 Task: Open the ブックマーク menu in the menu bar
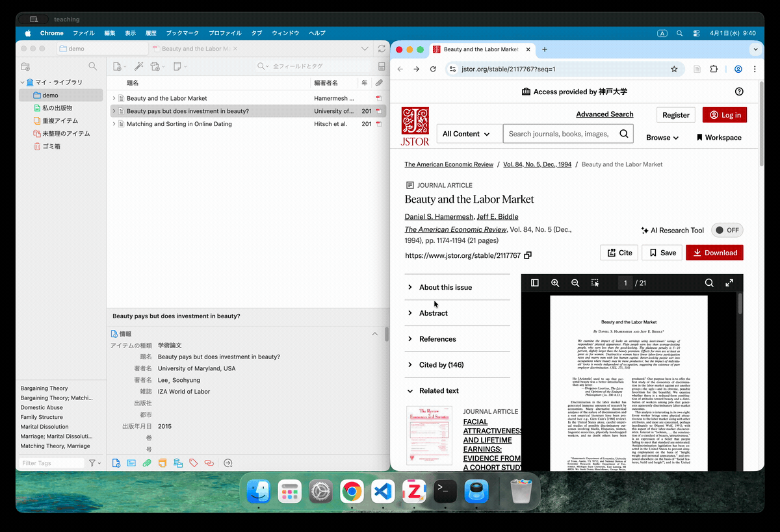click(x=183, y=33)
